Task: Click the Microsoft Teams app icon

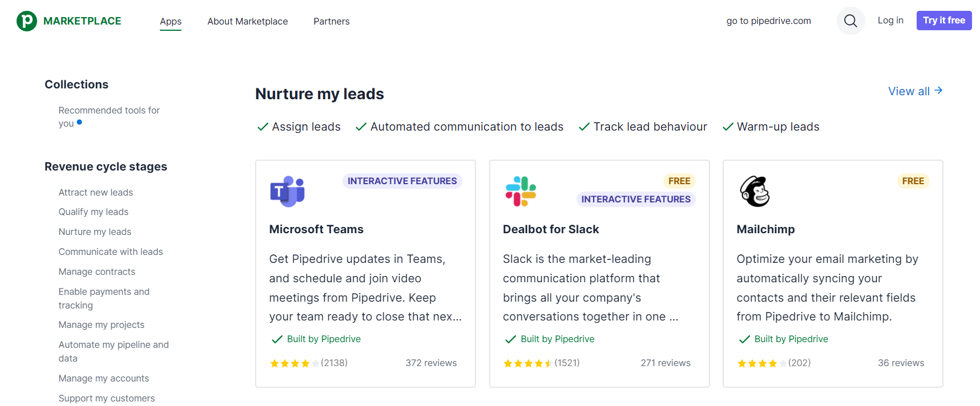Action: [x=287, y=192]
